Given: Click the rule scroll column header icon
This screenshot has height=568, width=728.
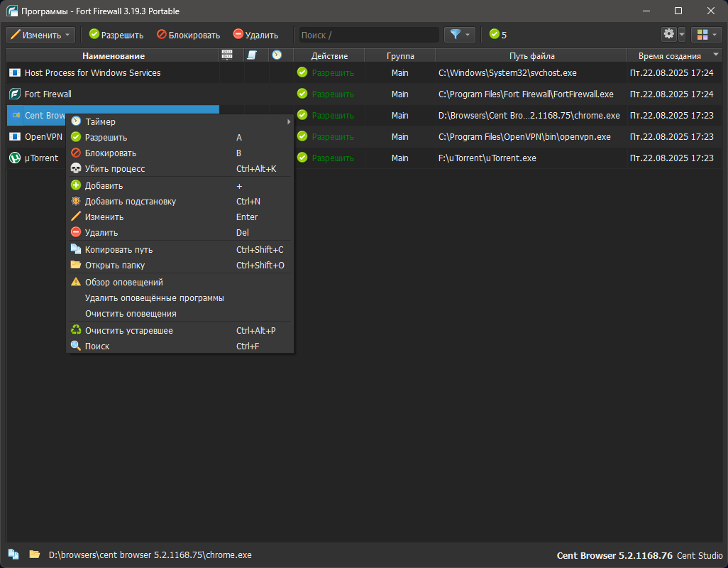Looking at the screenshot, I should pos(252,55).
